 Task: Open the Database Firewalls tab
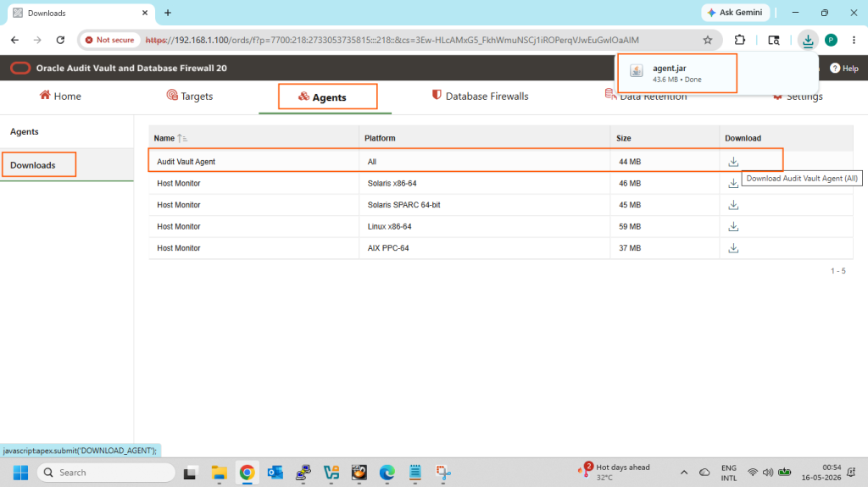(480, 97)
